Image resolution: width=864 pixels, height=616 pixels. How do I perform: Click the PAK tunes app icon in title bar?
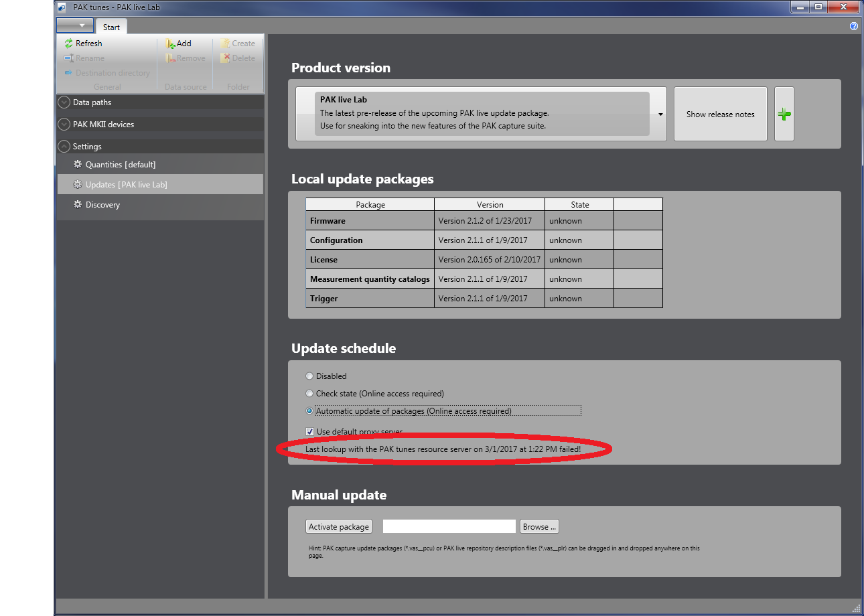point(63,7)
